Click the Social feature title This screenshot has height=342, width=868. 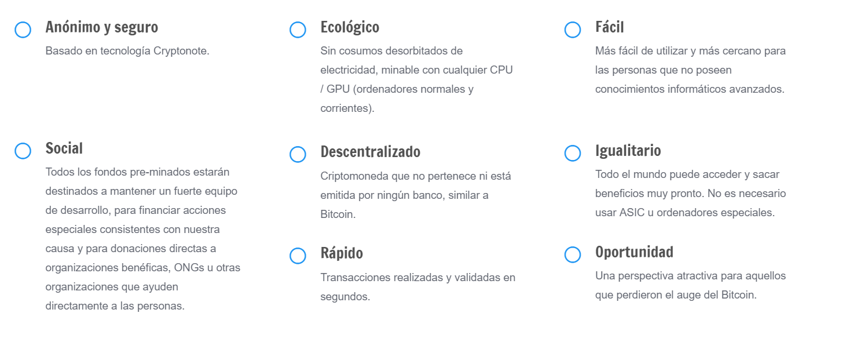tap(64, 148)
